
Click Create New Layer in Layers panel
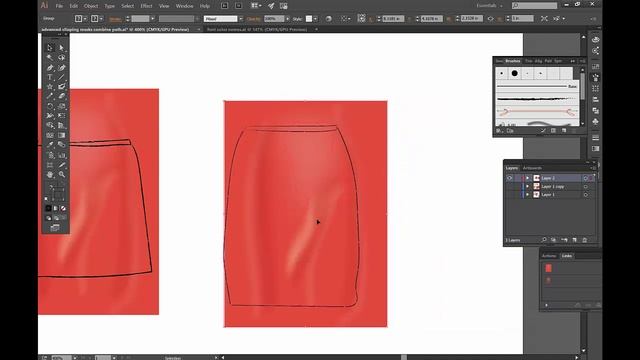pos(574,240)
